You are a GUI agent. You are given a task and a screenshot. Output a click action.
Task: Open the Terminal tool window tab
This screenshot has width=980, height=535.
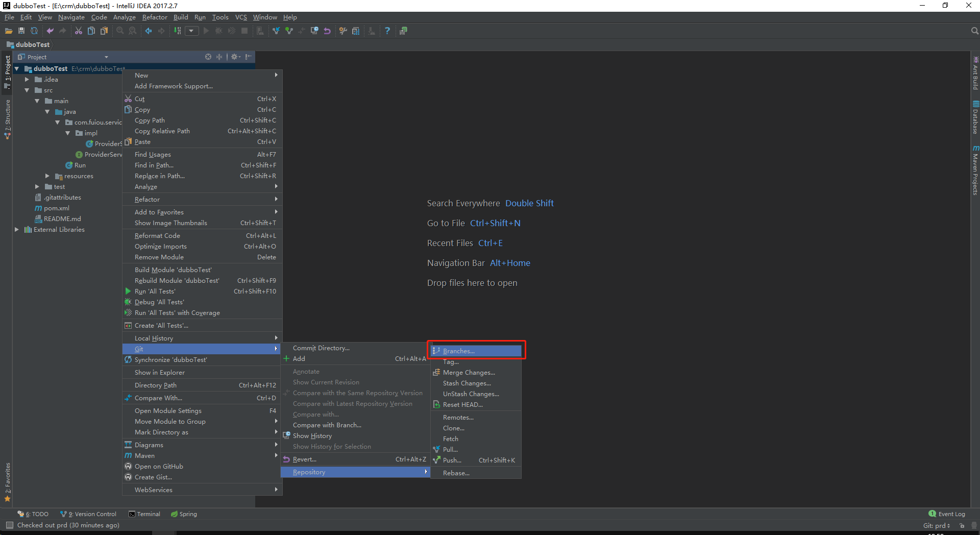pos(144,514)
